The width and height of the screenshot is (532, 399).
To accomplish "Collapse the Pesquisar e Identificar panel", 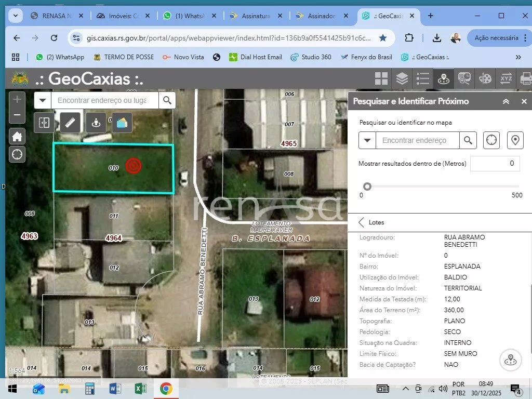I will coord(506,101).
